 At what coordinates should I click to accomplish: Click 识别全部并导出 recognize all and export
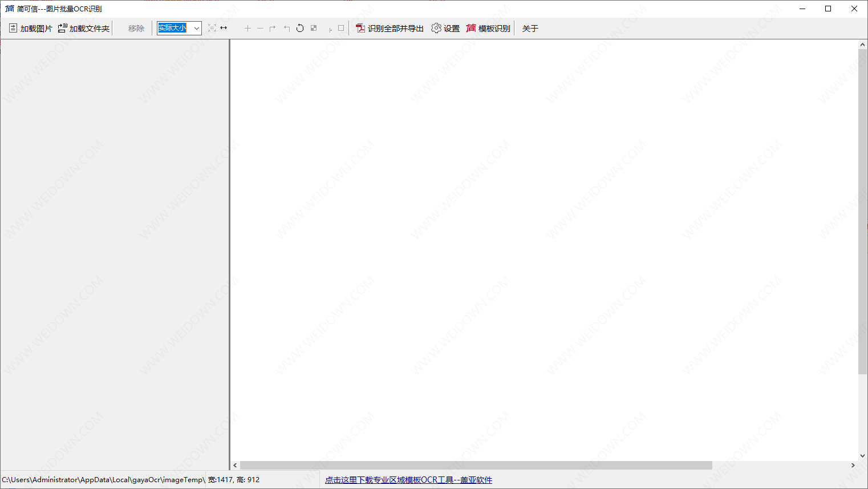(390, 28)
